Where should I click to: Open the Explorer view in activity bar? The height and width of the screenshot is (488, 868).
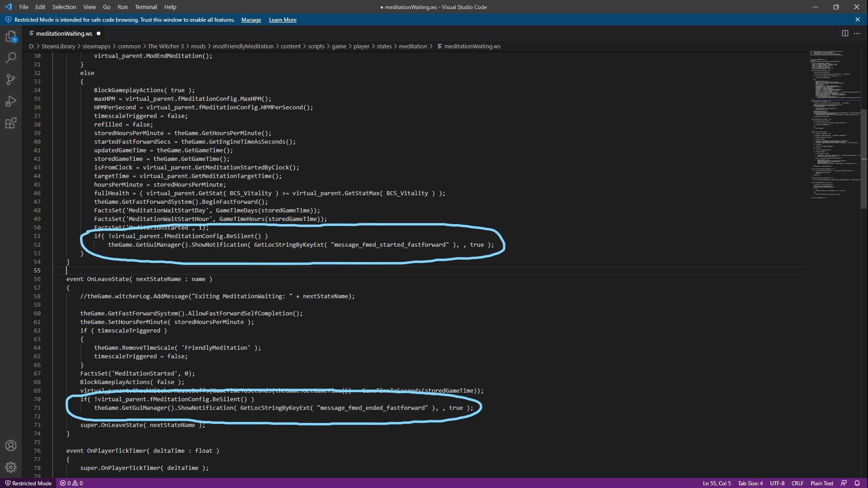coord(11,36)
